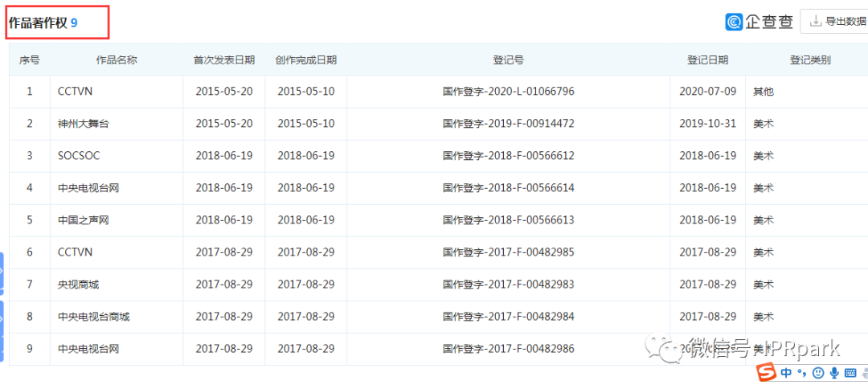Toggle the 中 Chinese/English mode icon
The height and width of the screenshot is (389, 868).
tap(786, 374)
